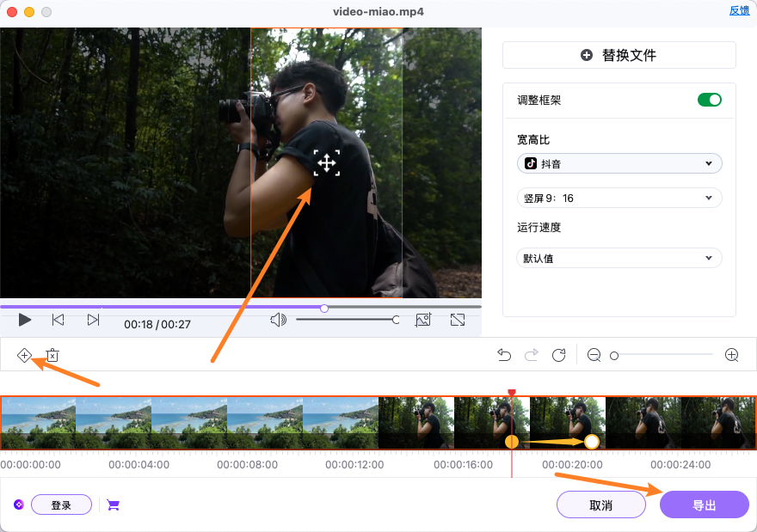757x532 pixels.
Task: Mute audio by clicking the speaker icon
Action: pyautogui.click(x=277, y=319)
